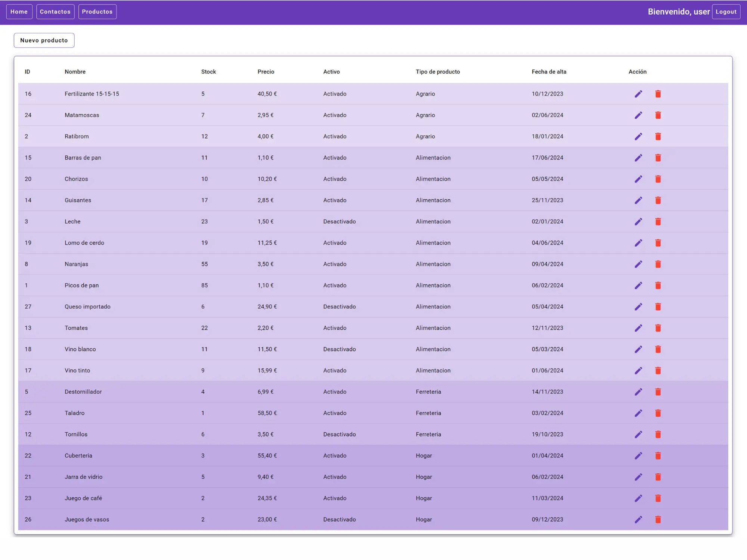Image resolution: width=747 pixels, height=560 pixels.
Task: Edit the Queso importado entry
Action: tap(638, 307)
